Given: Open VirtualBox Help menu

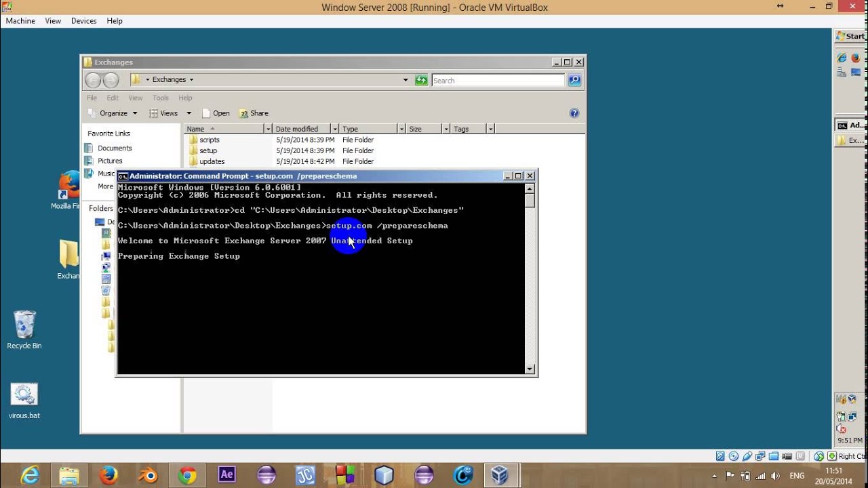Looking at the screenshot, I should click(115, 21).
